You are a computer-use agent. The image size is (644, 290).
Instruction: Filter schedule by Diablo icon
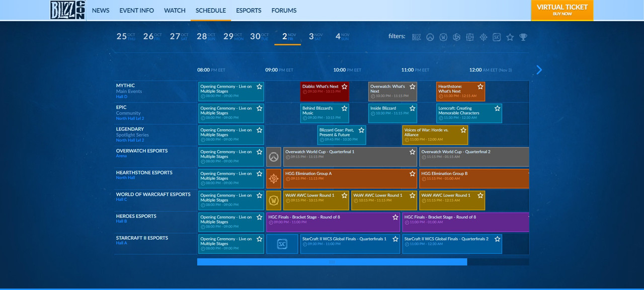(470, 37)
